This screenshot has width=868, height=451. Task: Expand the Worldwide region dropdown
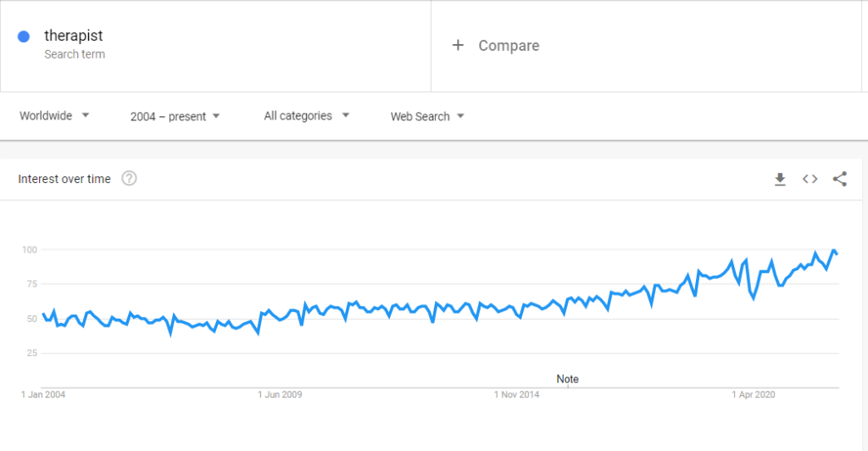pos(54,115)
